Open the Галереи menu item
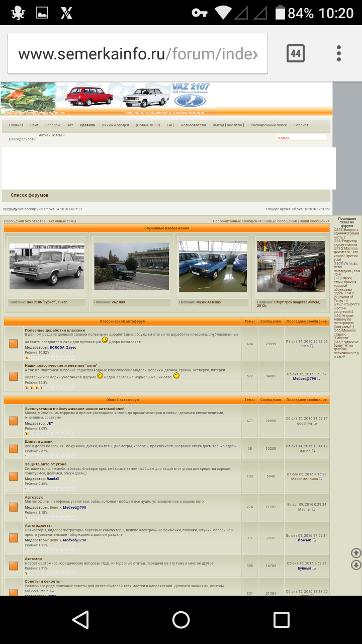This screenshot has height=644, width=362. pos(52,125)
